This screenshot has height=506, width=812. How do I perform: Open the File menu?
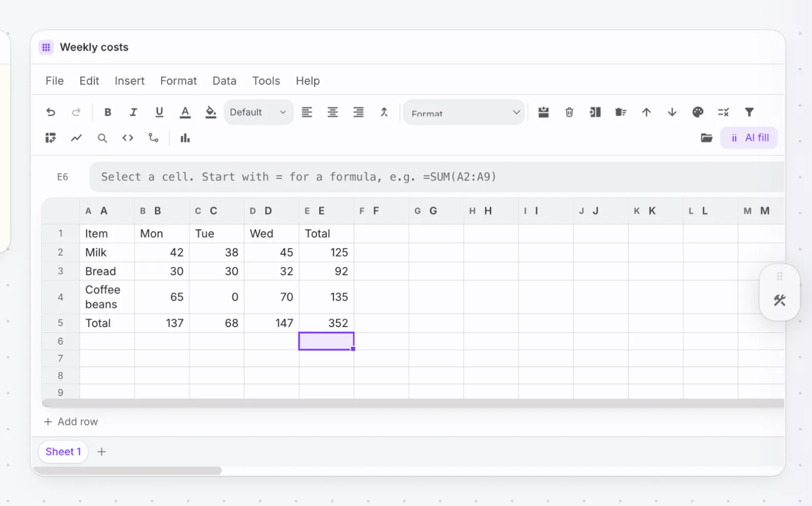coord(54,81)
